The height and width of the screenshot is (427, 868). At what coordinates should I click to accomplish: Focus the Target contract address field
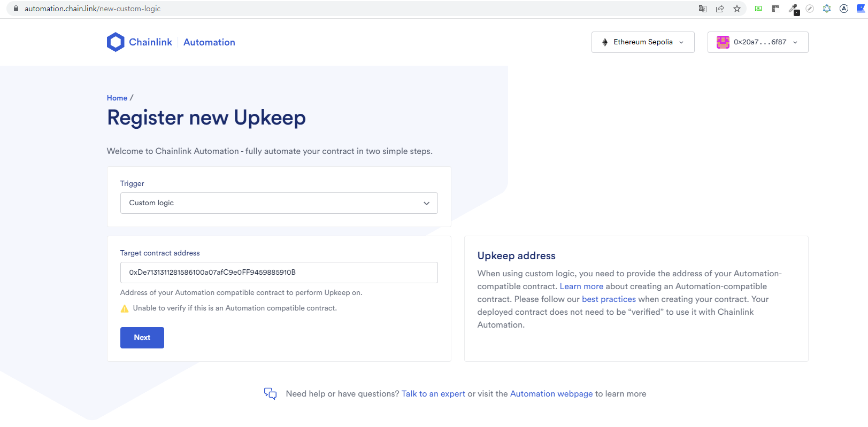(279, 273)
